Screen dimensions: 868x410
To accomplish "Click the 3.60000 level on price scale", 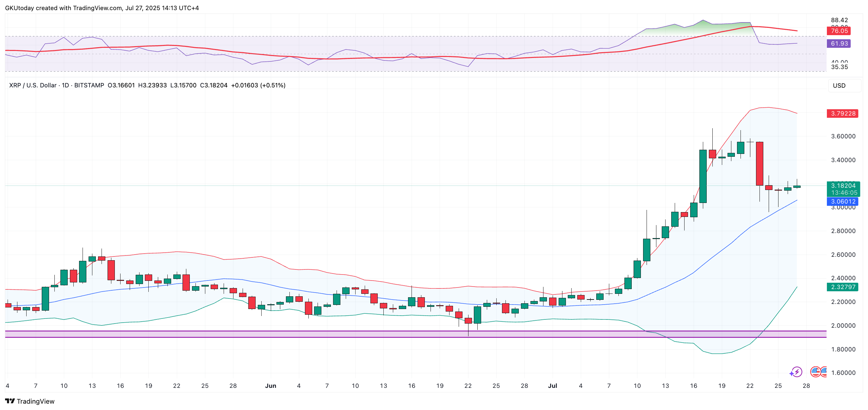I will click(x=843, y=136).
